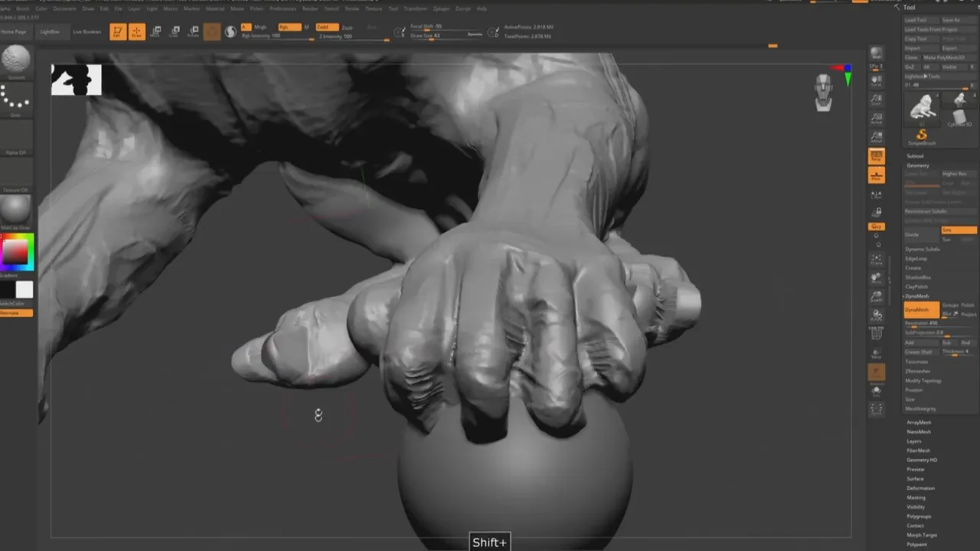This screenshot has width=980, height=551.
Task: Toggle Perspective view button
Action: 877,156
